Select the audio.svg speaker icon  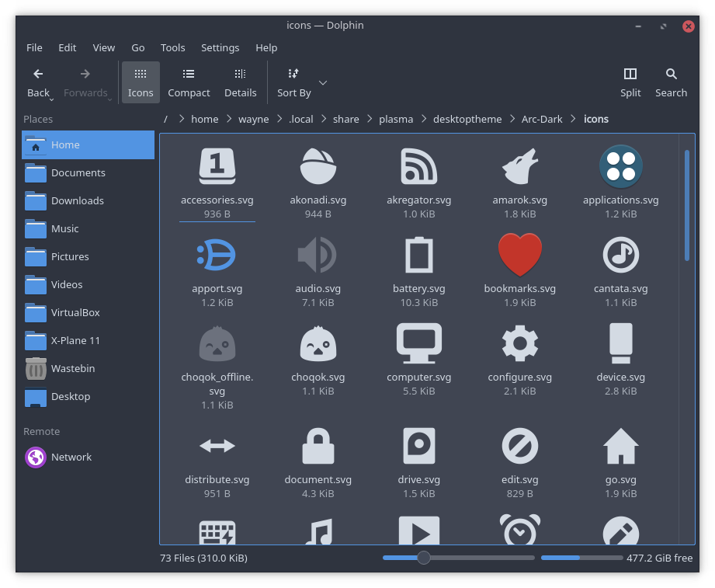coord(318,255)
